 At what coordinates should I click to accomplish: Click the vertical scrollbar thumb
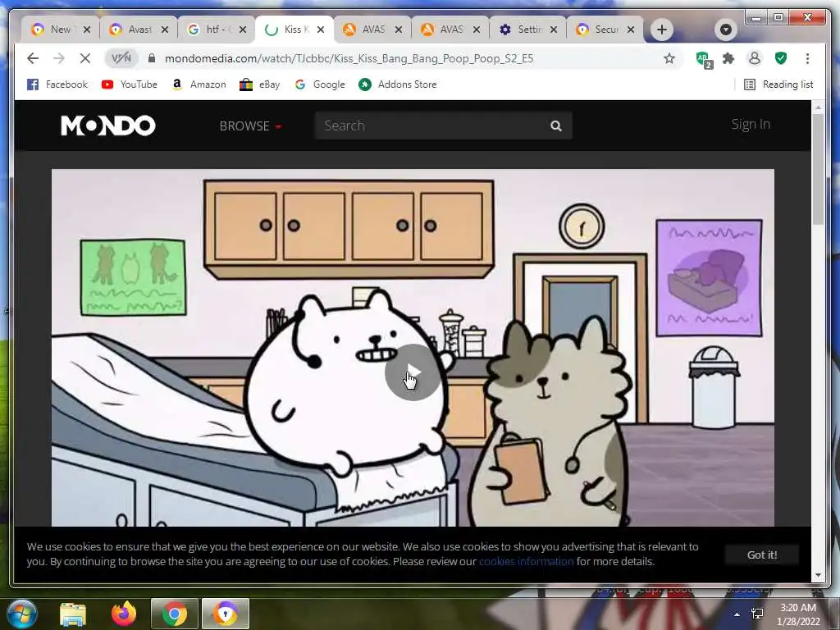(x=818, y=169)
